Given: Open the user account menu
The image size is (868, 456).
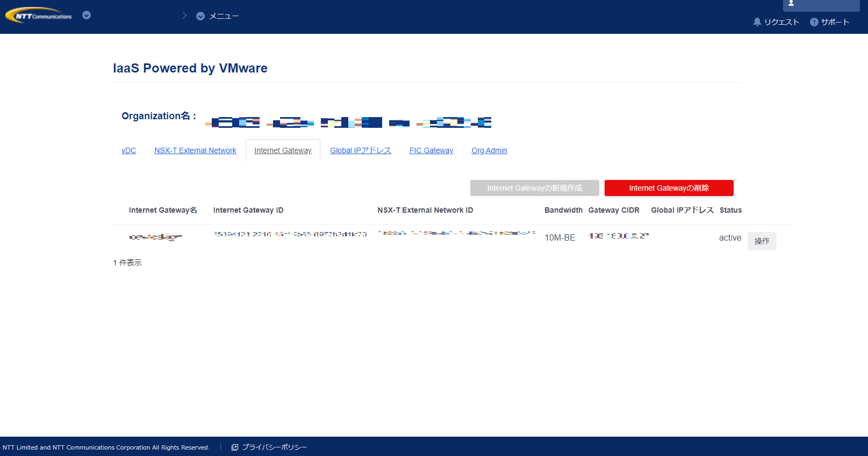Looking at the screenshot, I should (x=821, y=5).
